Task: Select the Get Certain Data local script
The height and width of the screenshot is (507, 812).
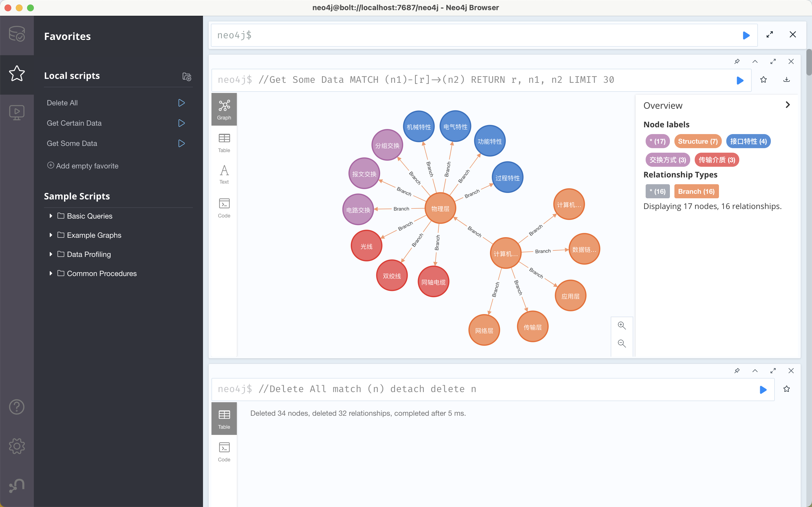Action: [x=75, y=123]
